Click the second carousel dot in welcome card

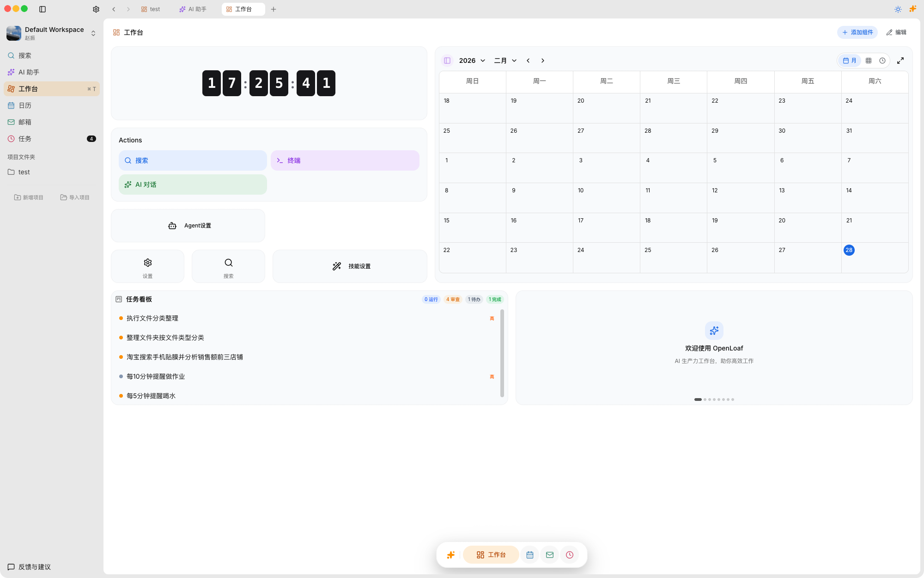tap(705, 400)
